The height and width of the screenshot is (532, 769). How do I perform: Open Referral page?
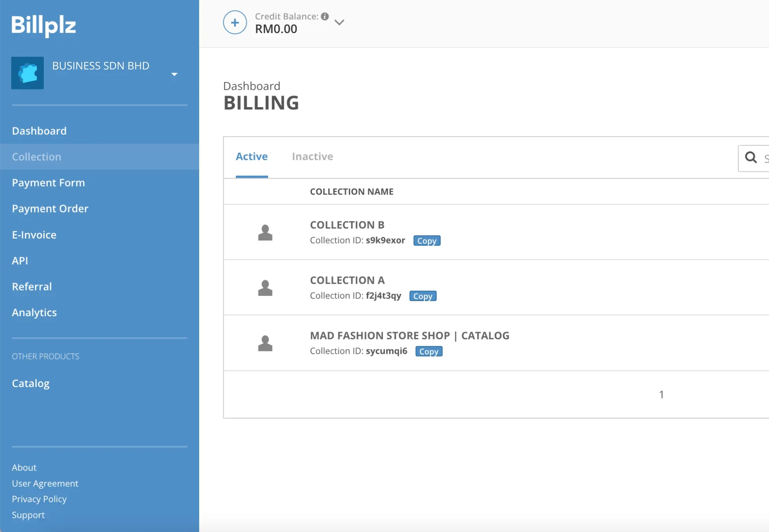32,286
